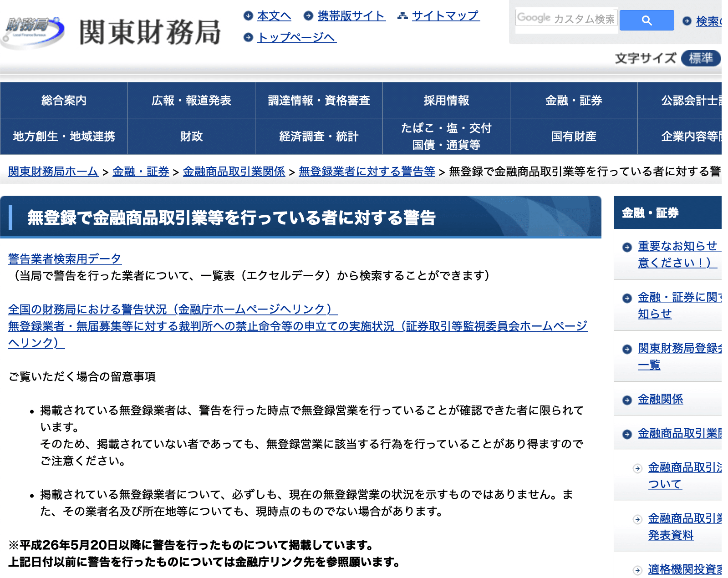This screenshot has height=578, width=728.
Task: Click sidebar header 金融・証券
Action: coord(650,213)
